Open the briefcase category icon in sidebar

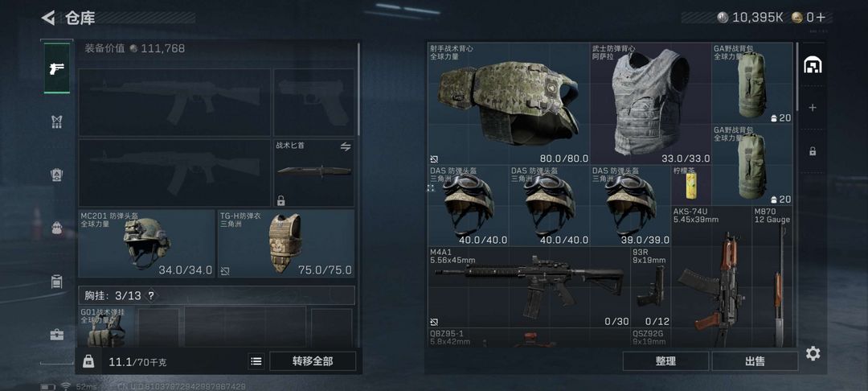pyautogui.click(x=56, y=335)
